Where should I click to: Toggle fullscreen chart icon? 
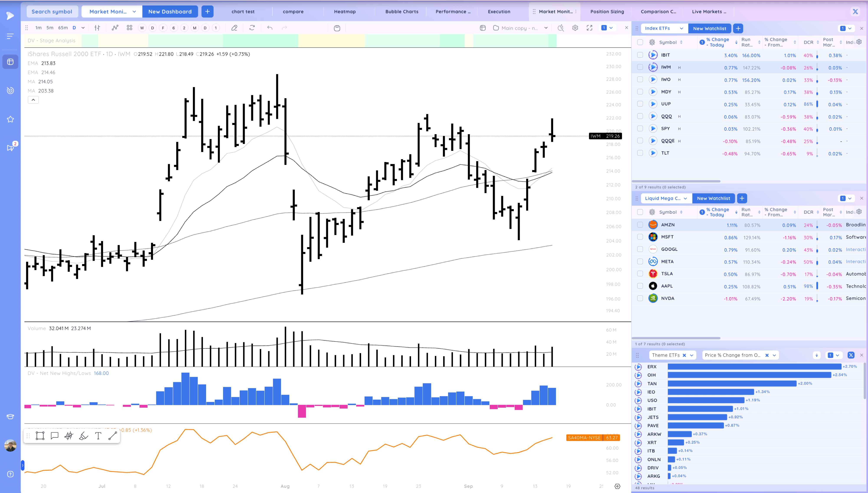590,28
